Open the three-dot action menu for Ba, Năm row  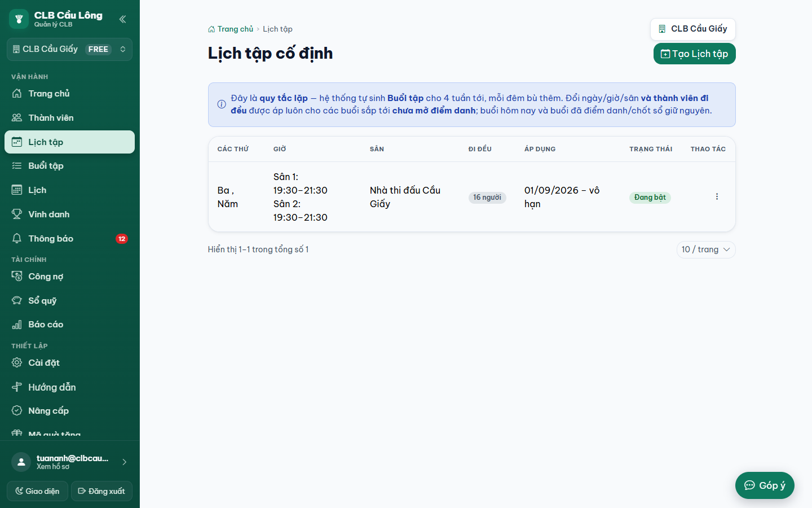(717, 196)
